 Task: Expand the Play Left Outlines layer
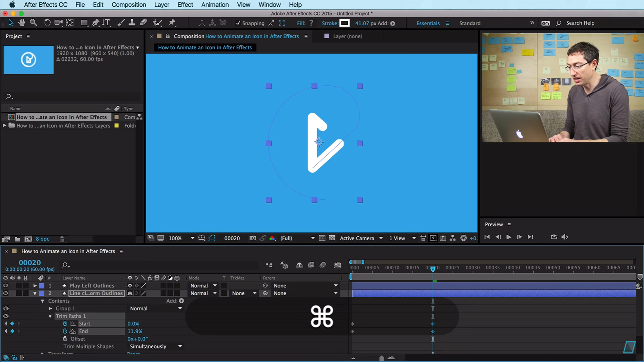(35, 286)
